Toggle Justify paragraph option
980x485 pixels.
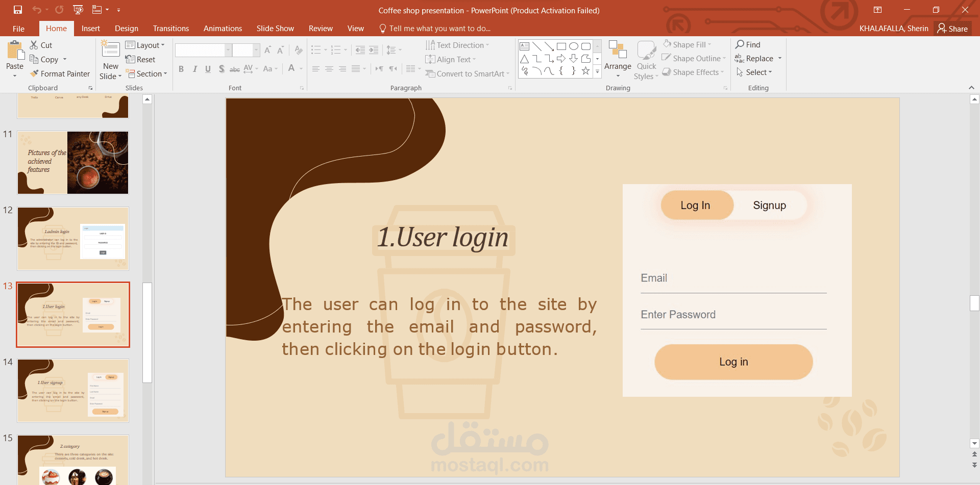pos(356,69)
